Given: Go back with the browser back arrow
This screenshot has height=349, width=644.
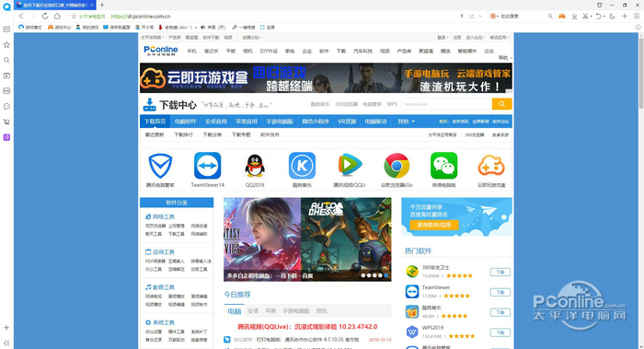Looking at the screenshot, I should tap(21, 16).
